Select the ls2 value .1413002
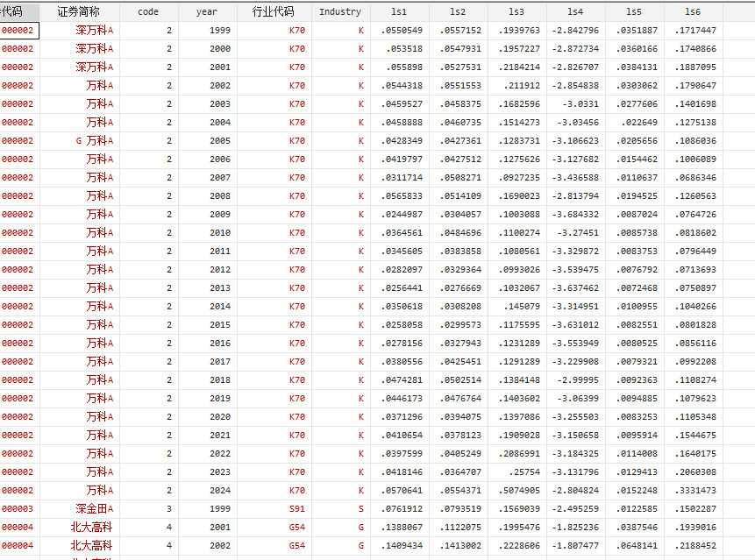755x560 pixels. coord(459,545)
